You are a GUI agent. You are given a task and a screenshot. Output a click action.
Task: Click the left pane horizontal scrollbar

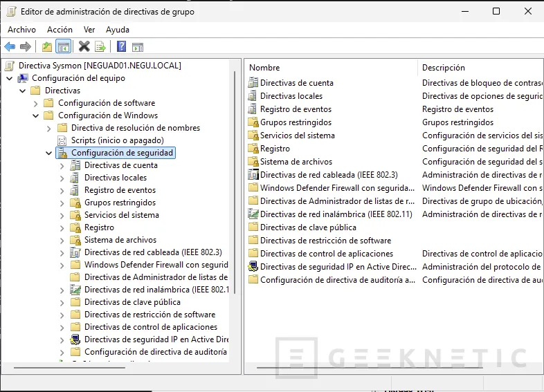[69, 367]
